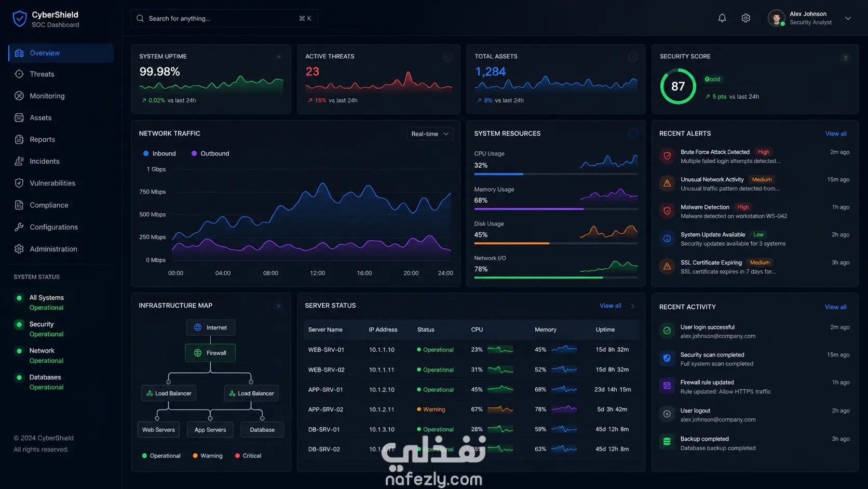Click the Vulnerabilities shield icon
This screenshot has height=489, width=868.
(x=19, y=183)
